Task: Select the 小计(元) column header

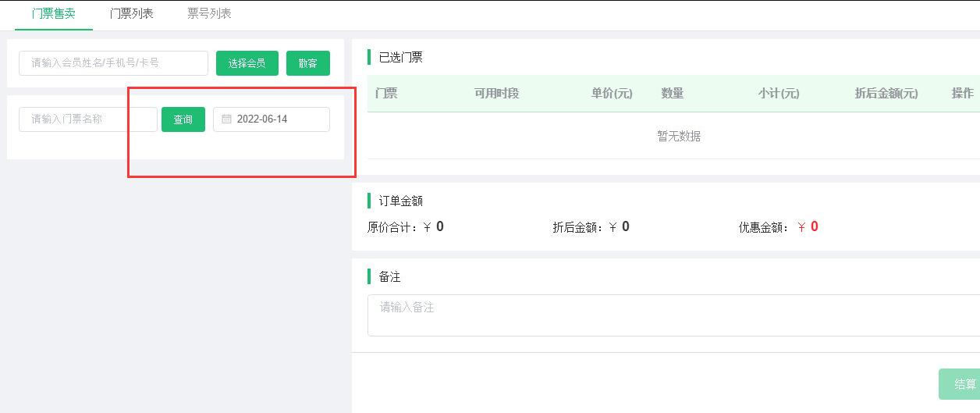Action: 778,94
